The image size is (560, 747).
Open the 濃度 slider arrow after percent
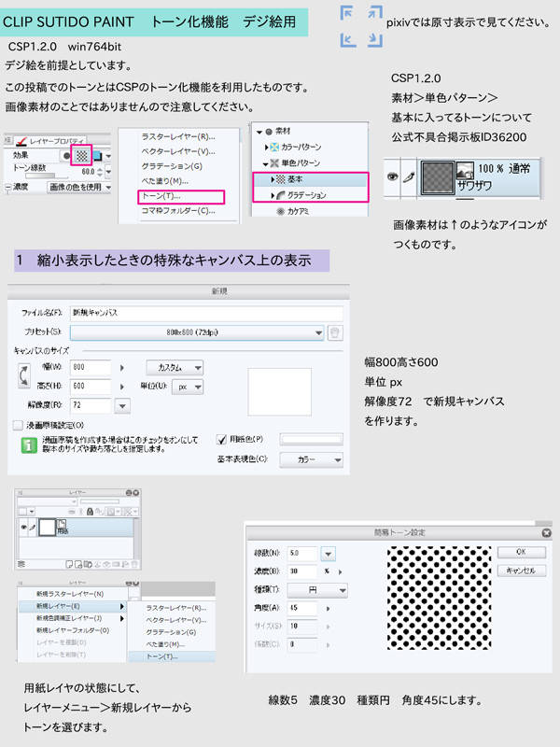tap(340, 571)
